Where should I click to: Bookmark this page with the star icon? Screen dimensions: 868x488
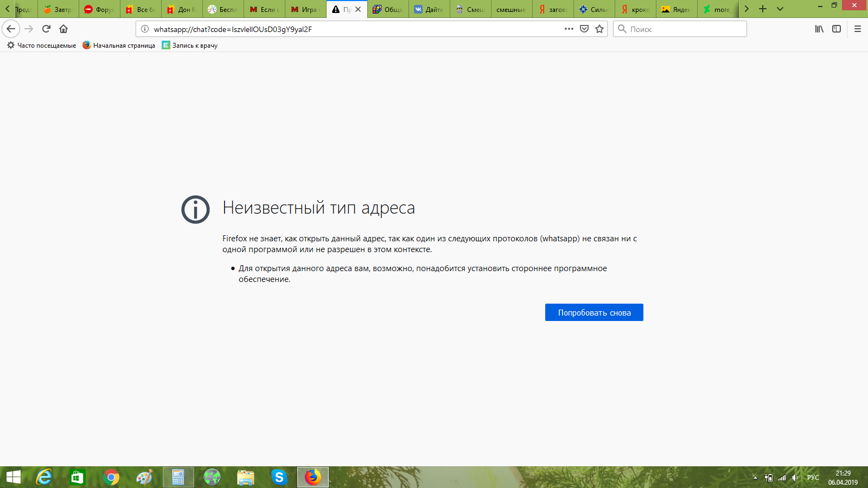599,29
